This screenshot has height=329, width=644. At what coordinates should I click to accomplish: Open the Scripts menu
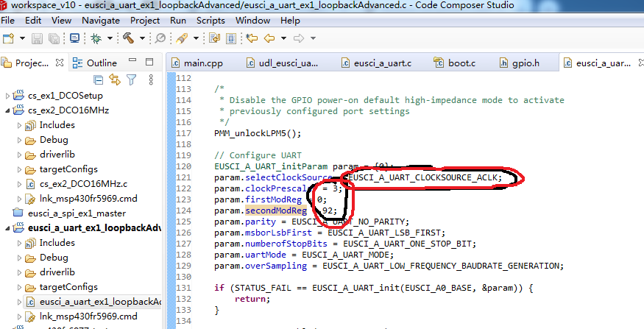click(x=210, y=20)
